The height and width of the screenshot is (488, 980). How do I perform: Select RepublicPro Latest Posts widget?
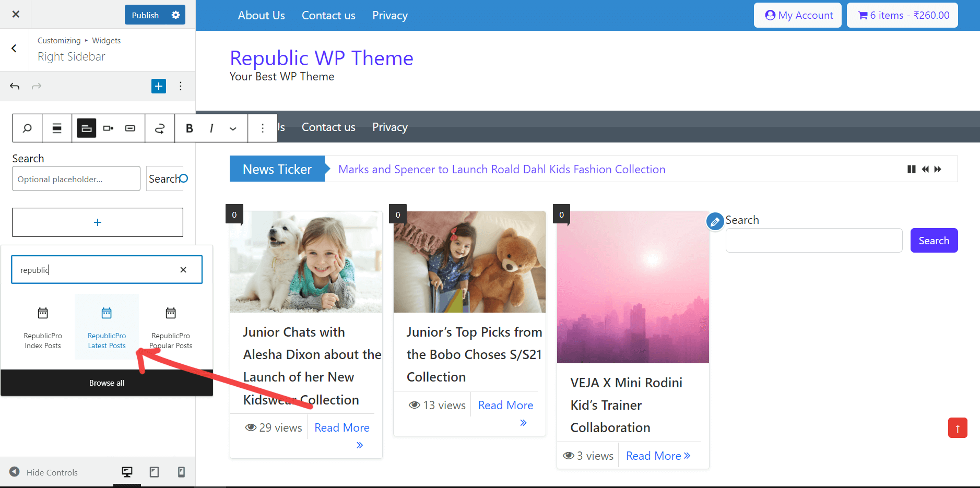pos(107,327)
